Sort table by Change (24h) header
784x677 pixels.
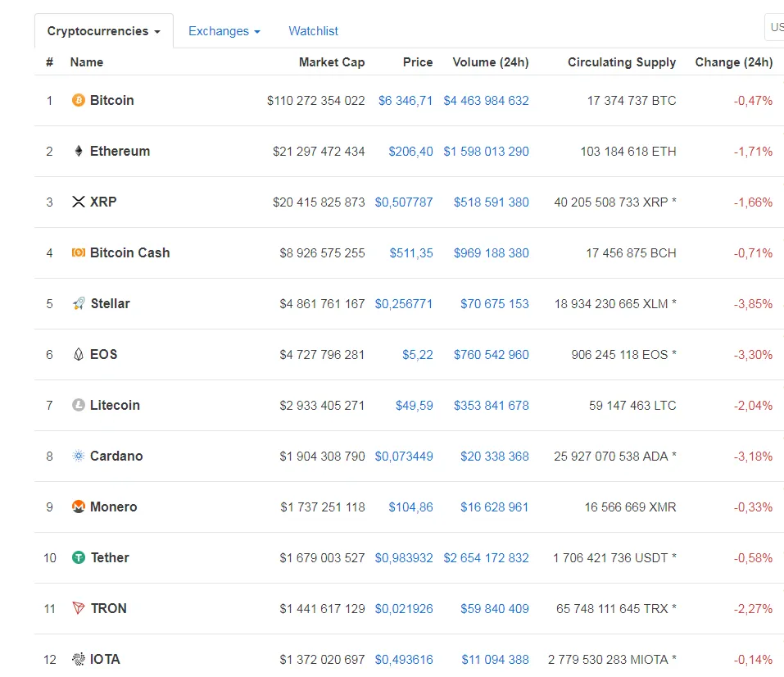point(733,62)
